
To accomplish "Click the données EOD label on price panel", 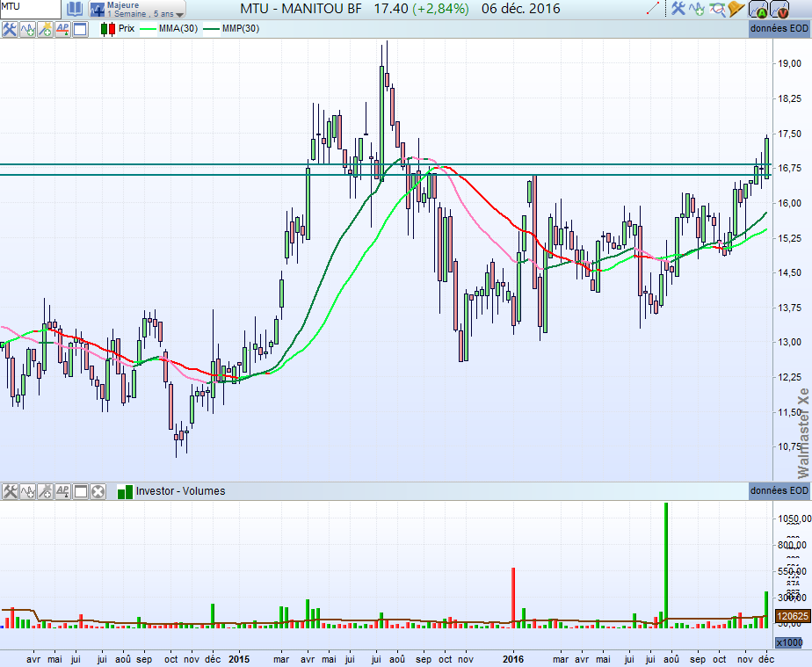I will point(779,28).
